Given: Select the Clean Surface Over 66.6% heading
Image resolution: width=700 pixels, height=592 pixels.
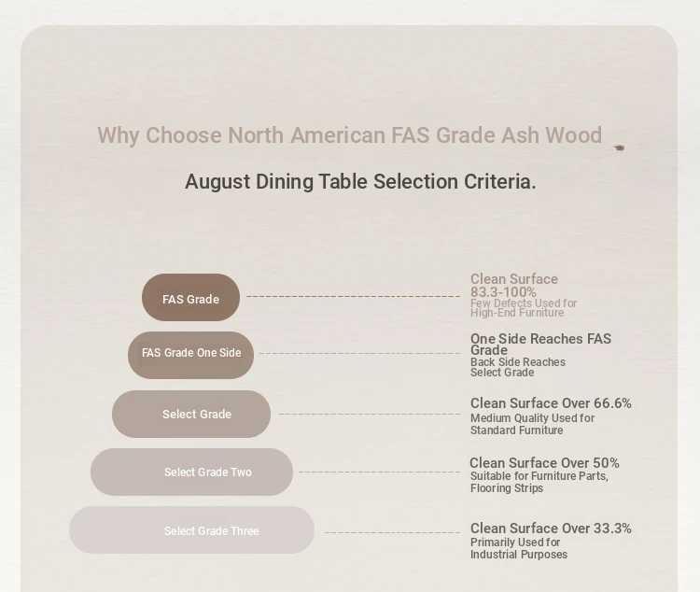Looking at the screenshot, I should click(x=551, y=403).
